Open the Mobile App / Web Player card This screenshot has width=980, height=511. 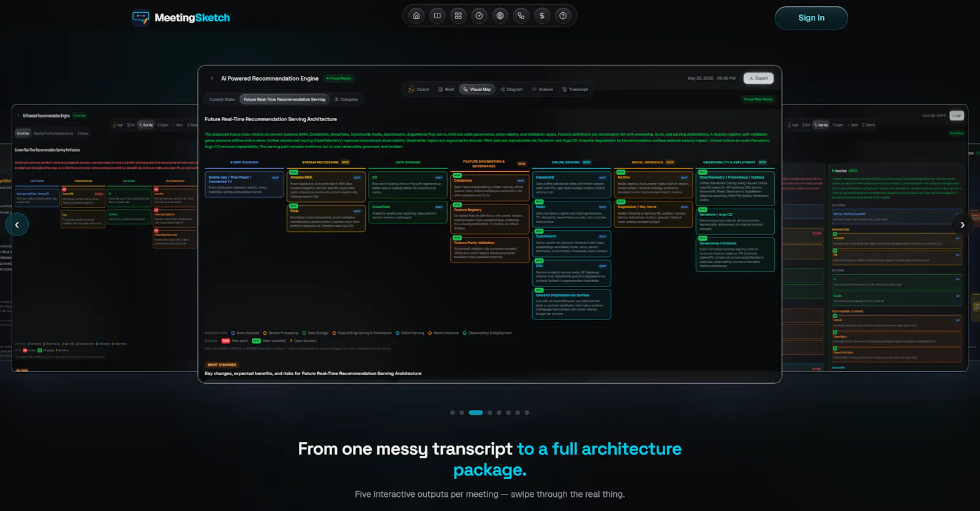coord(244,185)
